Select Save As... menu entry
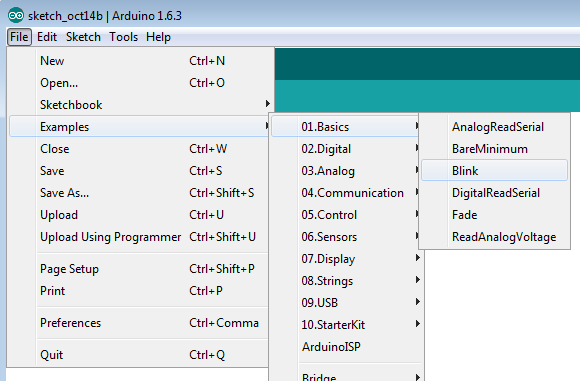The height and width of the screenshot is (381, 580). 139,193
